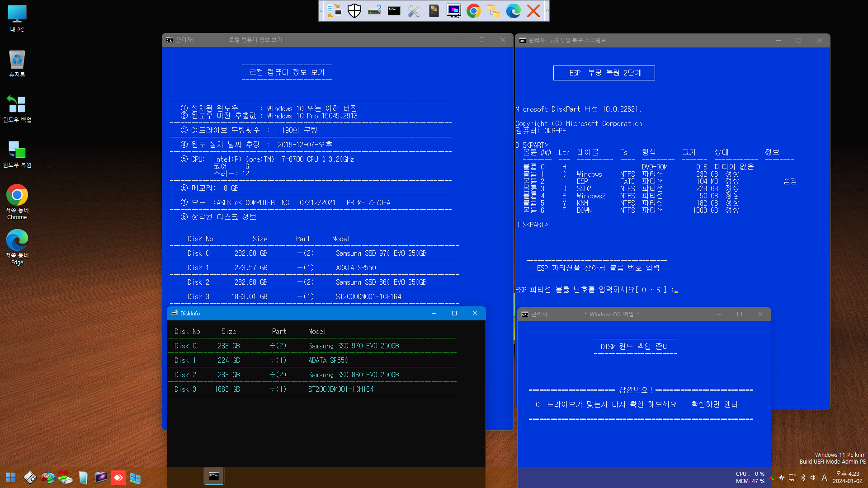Screen dimensions: 868x488
Task: Click Windows 10 Pro 19045.2913 version text
Action: tap(312, 116)
